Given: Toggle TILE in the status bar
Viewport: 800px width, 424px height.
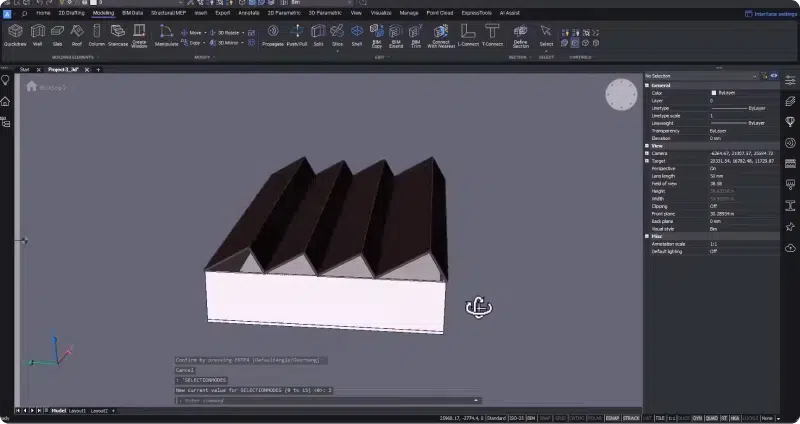Looking at the screenshot, I should 660,418.
